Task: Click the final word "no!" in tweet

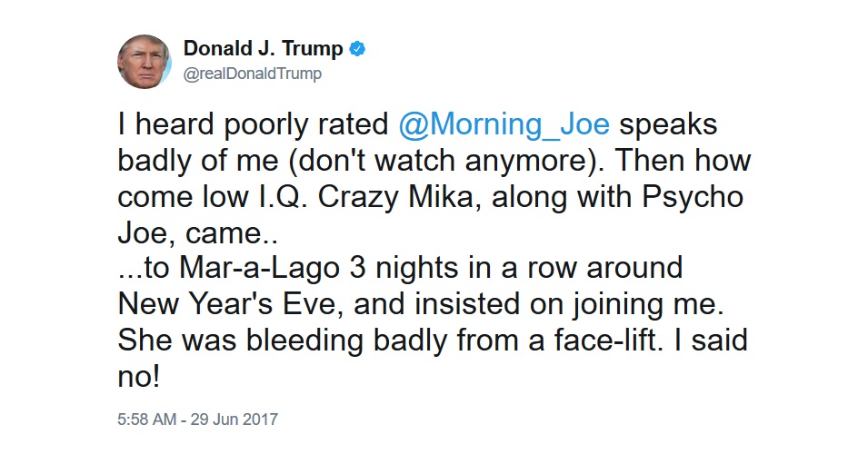Action: 139,377
